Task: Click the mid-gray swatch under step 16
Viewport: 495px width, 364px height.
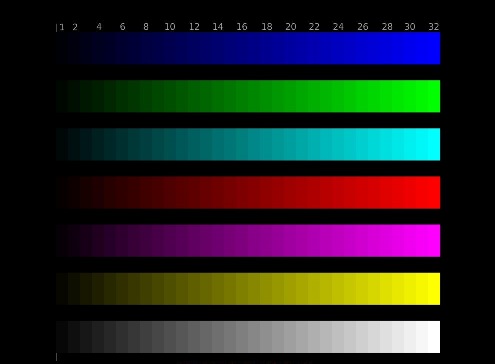Action: pos(242,337)
